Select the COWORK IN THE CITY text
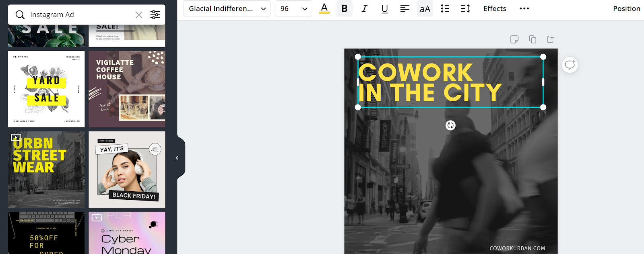This screenshot has height=254, width=644. [x=429, y=82]
